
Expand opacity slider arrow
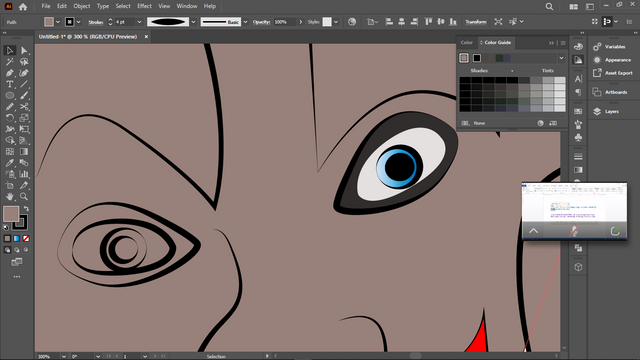click(x=301, y=22)
